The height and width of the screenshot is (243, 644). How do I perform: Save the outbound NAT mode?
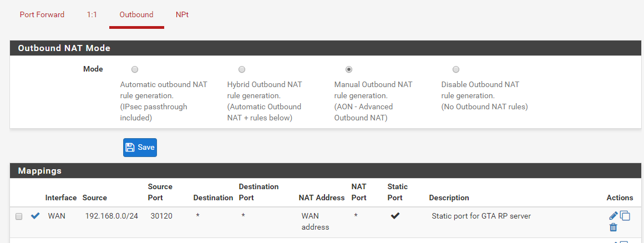pyautogui.click(x=140, y=148)
